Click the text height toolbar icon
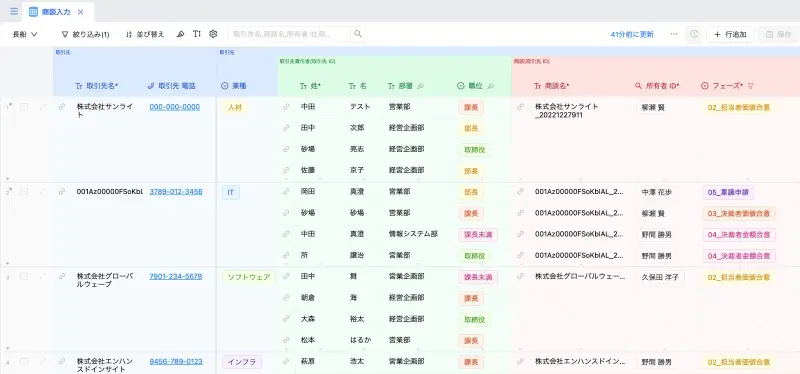800x374 pixels. [x=197, y=34]
